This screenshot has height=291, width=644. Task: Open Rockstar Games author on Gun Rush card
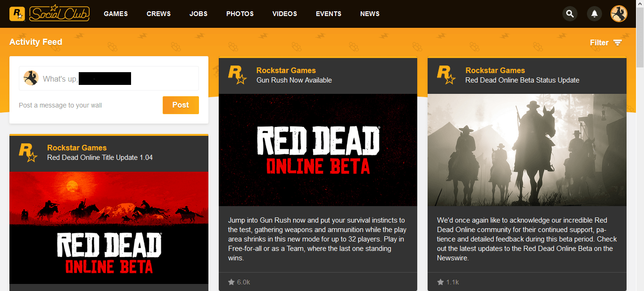click(x=286, y=70)
